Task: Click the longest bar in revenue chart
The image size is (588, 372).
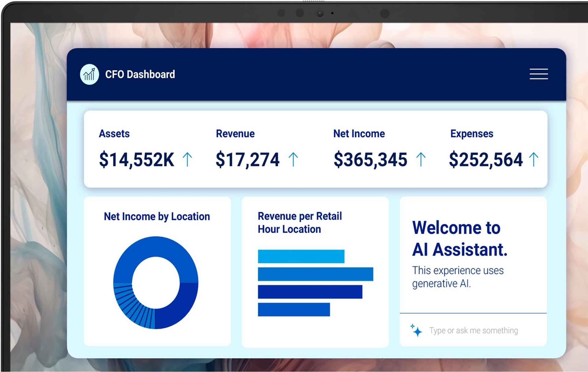Action: tap(315, 274)
